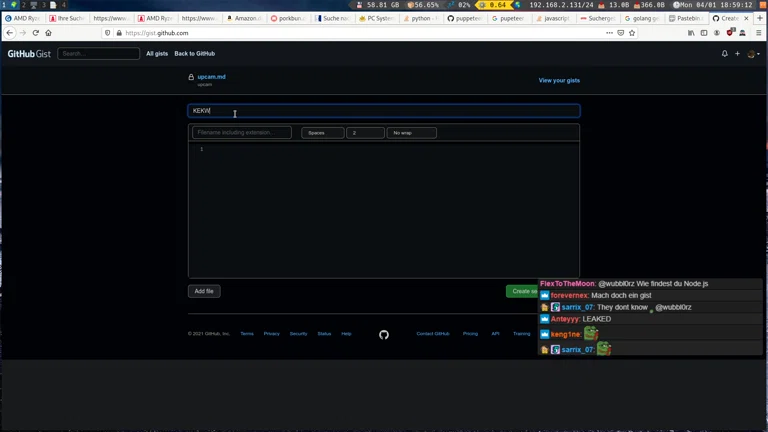Open the No wrap line-wrap dropdown
This screenshot has width=768, height=432.
(411, 133)
